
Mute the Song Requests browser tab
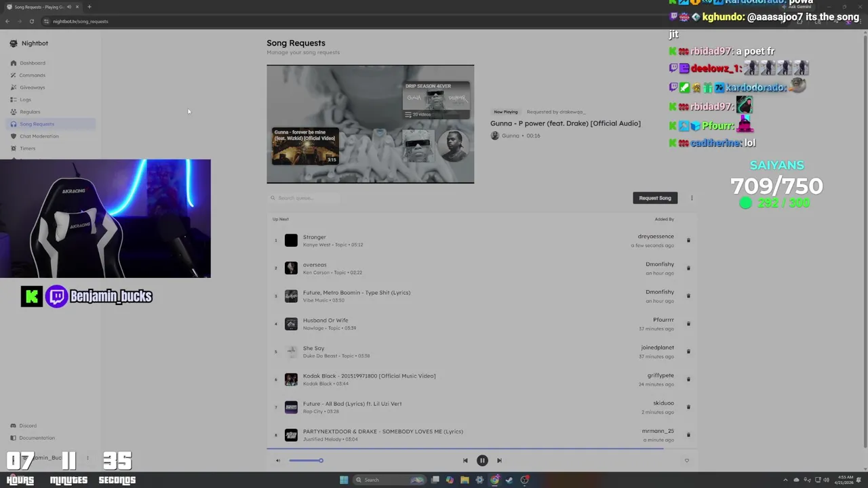click(x=68, y=7)
